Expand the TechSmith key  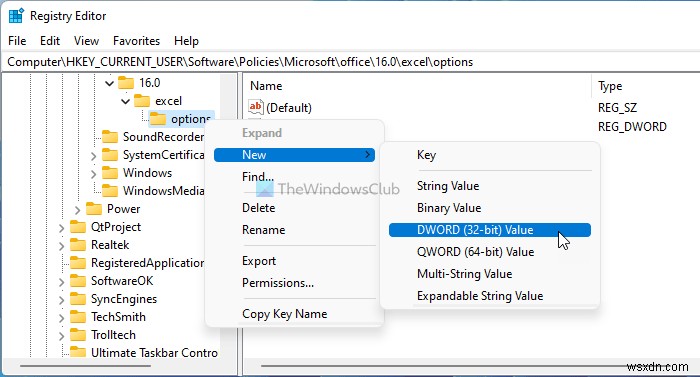(61, 318)
